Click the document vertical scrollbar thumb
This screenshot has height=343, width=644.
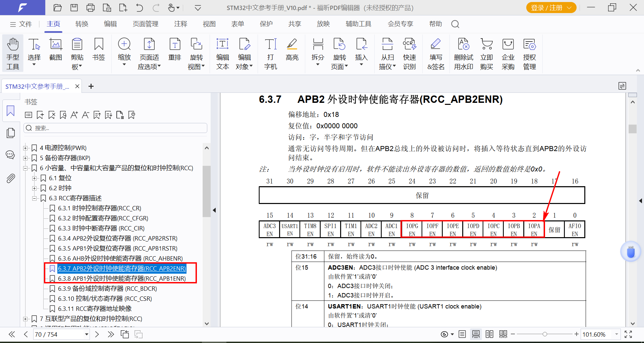point(633,129)
